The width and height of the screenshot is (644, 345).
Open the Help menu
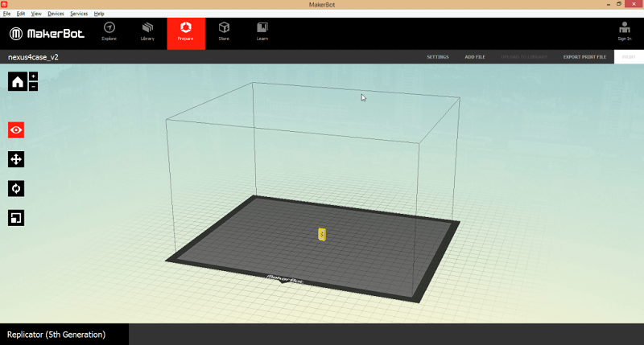point(99,14)
